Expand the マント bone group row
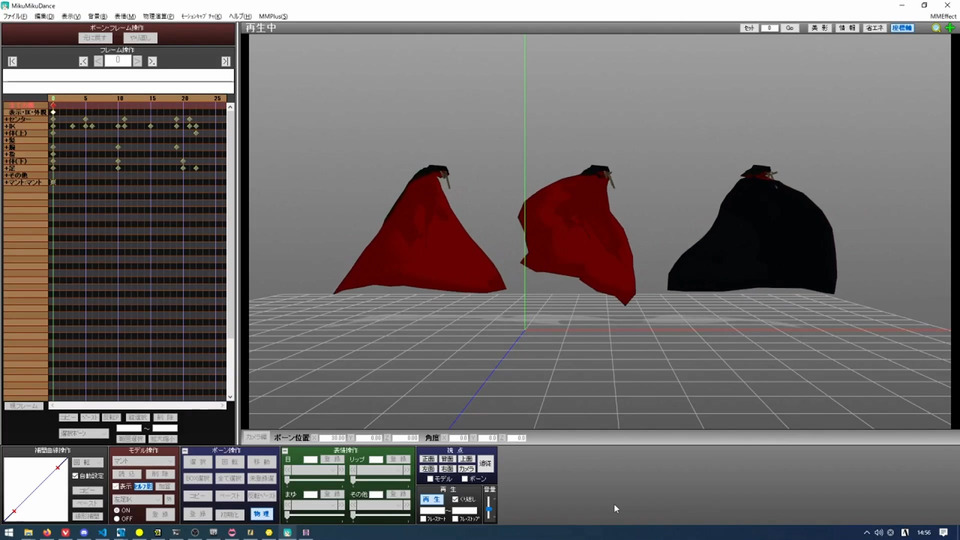This screenshot has height=540, width=960. 6,183
